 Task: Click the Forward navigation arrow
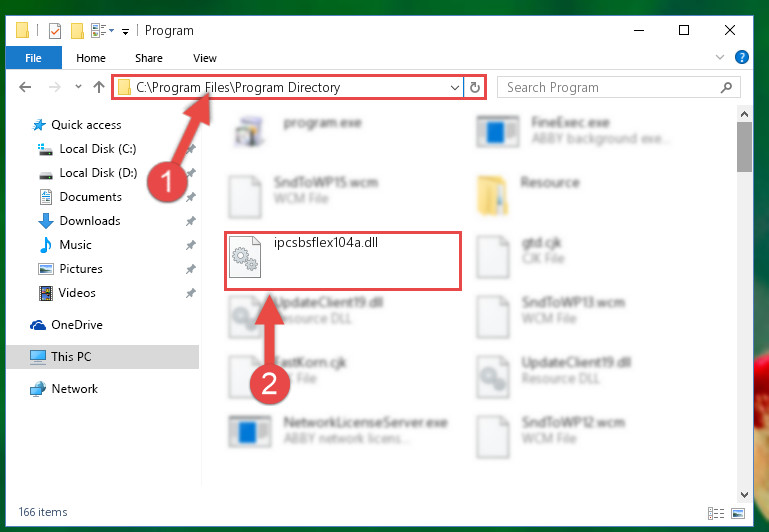pyautogui.click(x=55, y=87)
